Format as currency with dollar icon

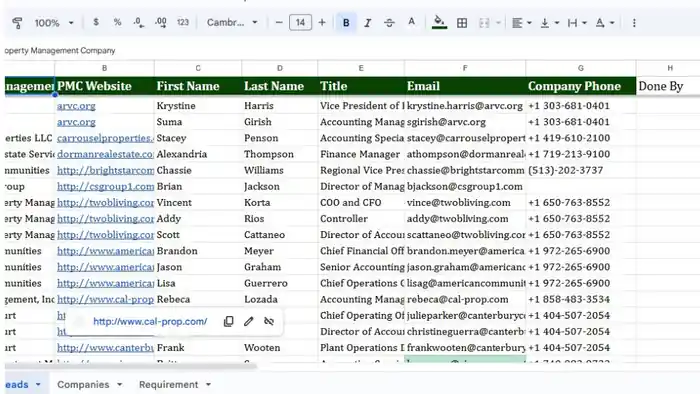coord(96,22)
